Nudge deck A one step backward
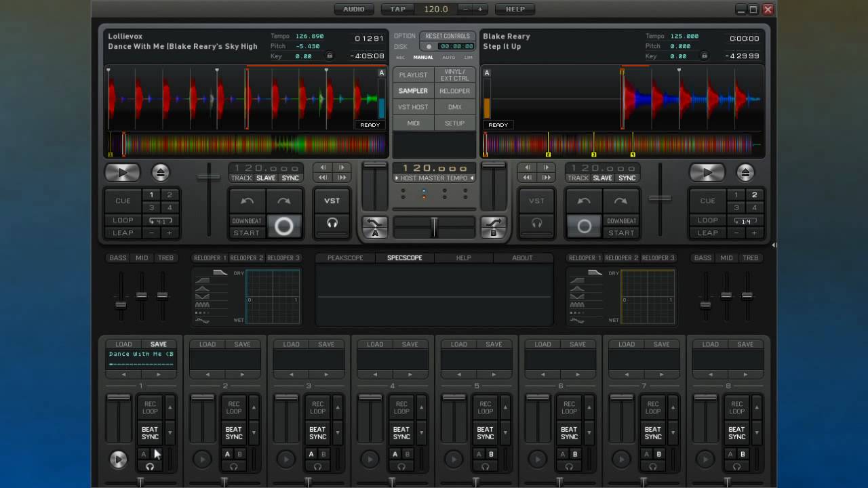 pos(323,167)
